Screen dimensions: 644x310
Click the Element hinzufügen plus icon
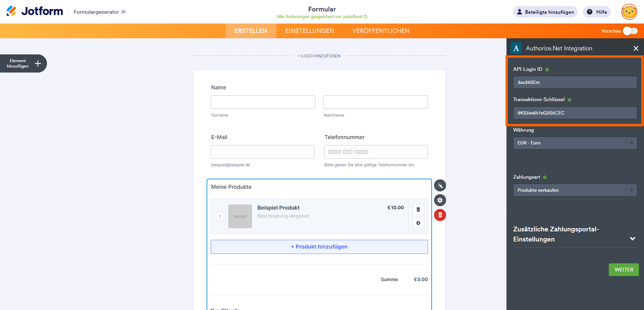38,63
